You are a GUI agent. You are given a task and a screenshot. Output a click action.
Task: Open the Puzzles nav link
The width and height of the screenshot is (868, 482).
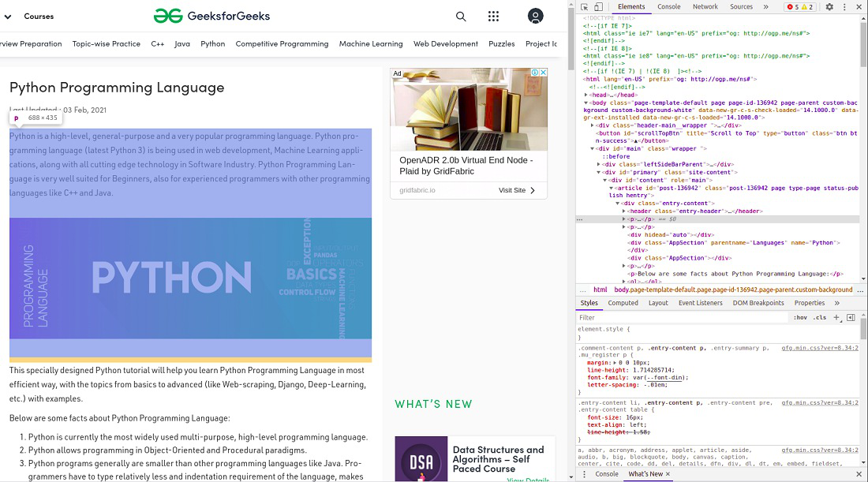pos(502,43)
